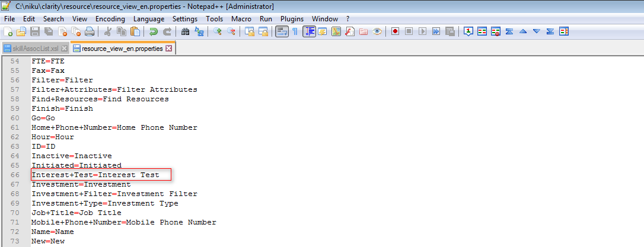Screen dimensions: 644x247
Task: Create a new document via toolbar
Action: click(x=8, y=31)
